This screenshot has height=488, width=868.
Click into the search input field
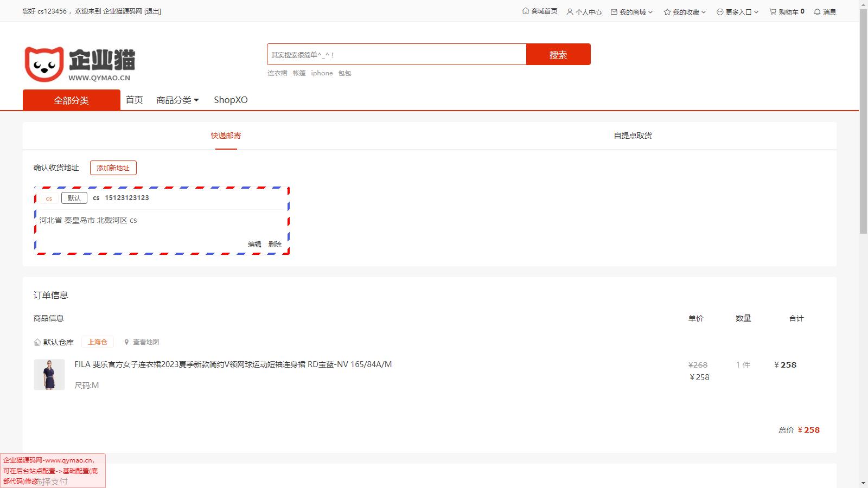pyautogui.click(x=396, y=55)
